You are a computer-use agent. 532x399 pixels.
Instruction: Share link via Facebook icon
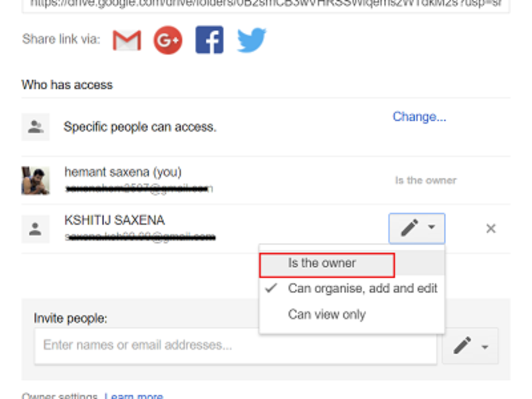click(209, 40)
